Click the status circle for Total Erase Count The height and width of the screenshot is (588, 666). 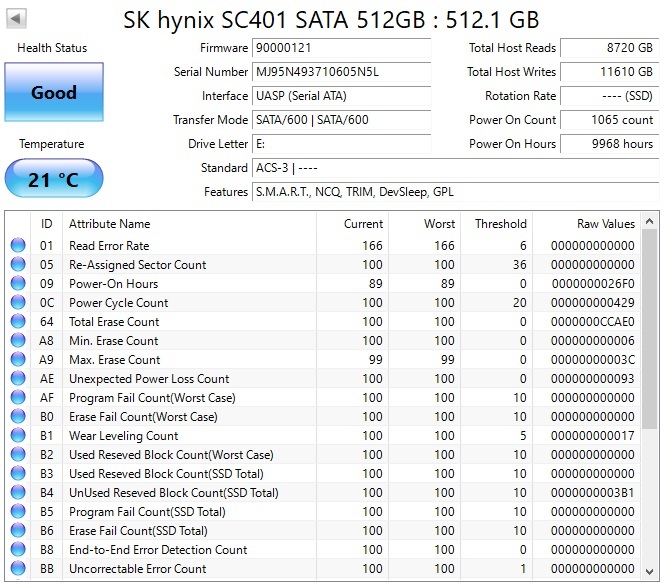click(x=18, y=321)
